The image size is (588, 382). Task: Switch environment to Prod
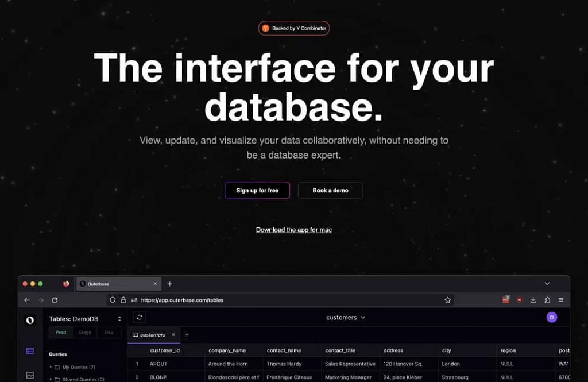61,333
